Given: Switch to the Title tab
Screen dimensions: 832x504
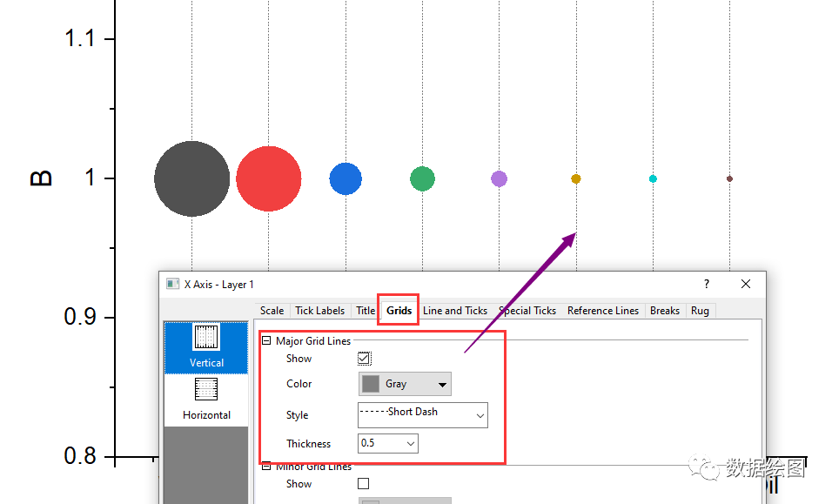Looking at the screenshot, I should [x=365, y=311].
